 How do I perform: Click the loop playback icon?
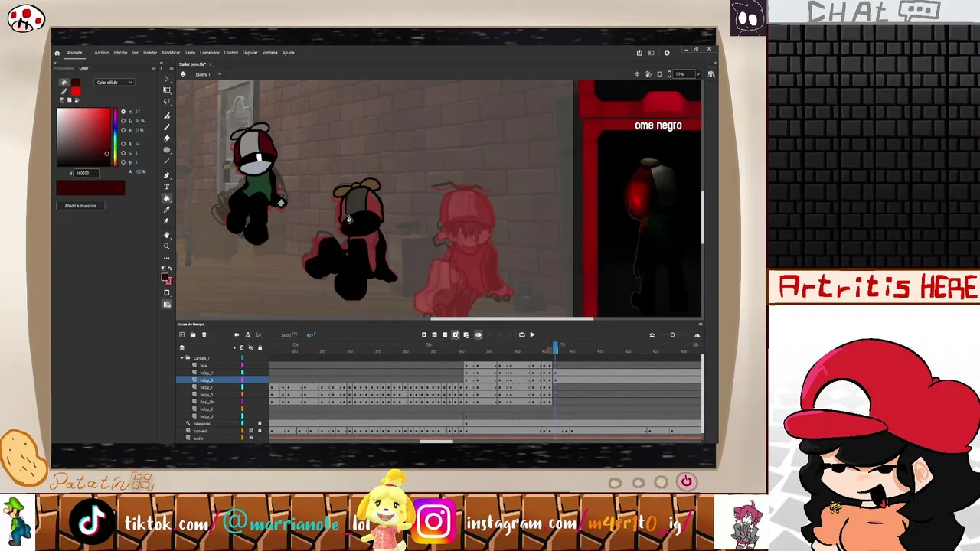tap(522, 334)
